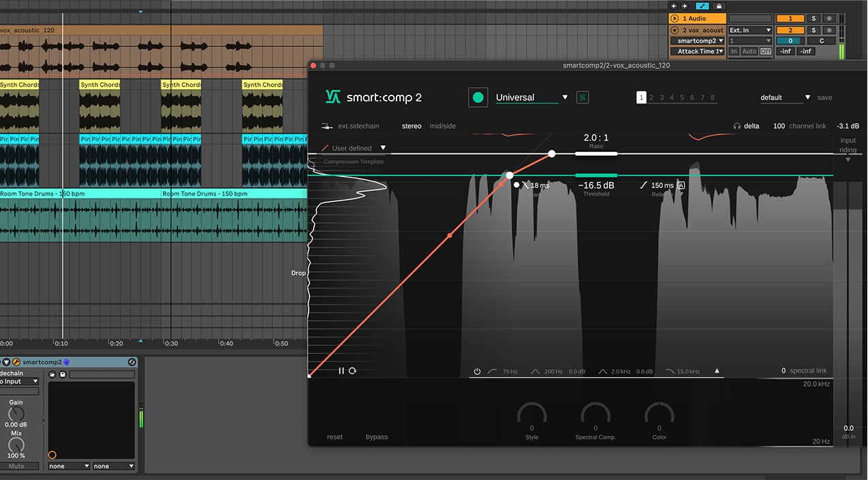Toggle auto release A button
The width and height of the screenshot is (868, 480).
tap(681, 185)
